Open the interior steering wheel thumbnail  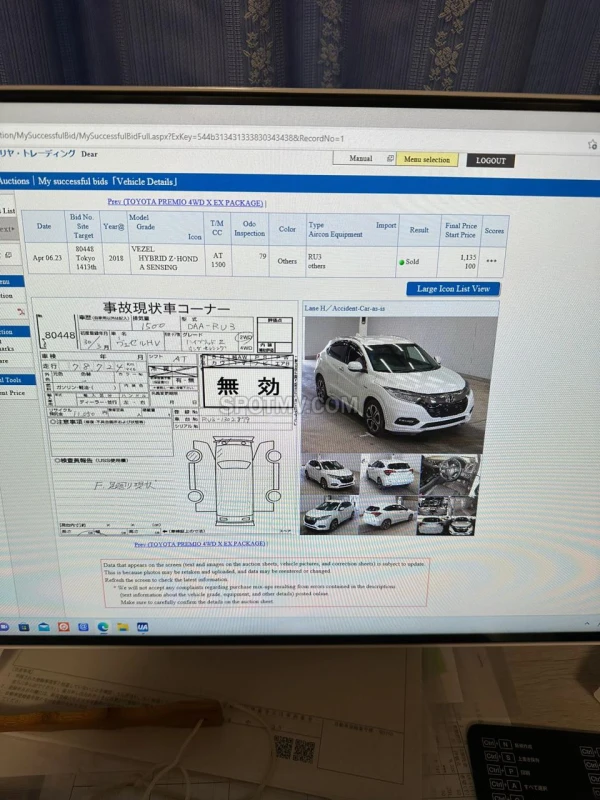coord(449,474)
